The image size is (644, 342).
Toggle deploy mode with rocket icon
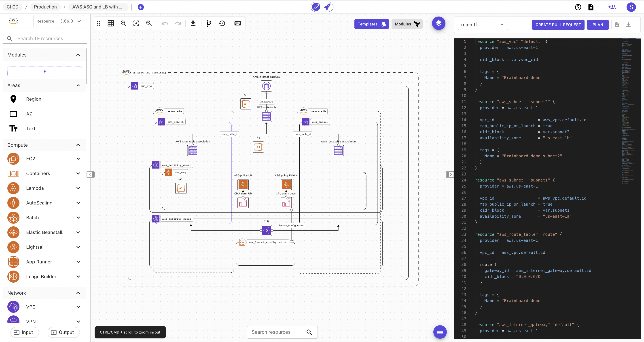tap(328, 7)
